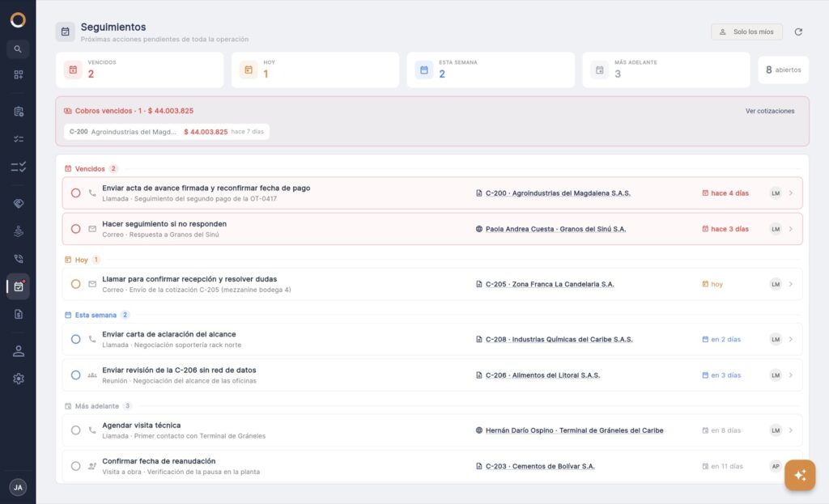Complete 'Llamar para confirmar recepción' task circle
The width and height of the screenshot is (829, 504).
click(75, 284)
